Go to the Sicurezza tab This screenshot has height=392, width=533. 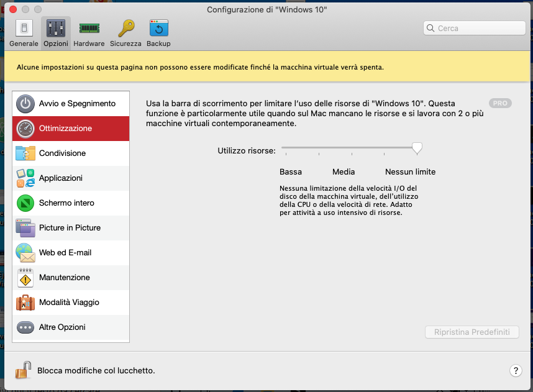pyautogui.click(x=125, y=34)
